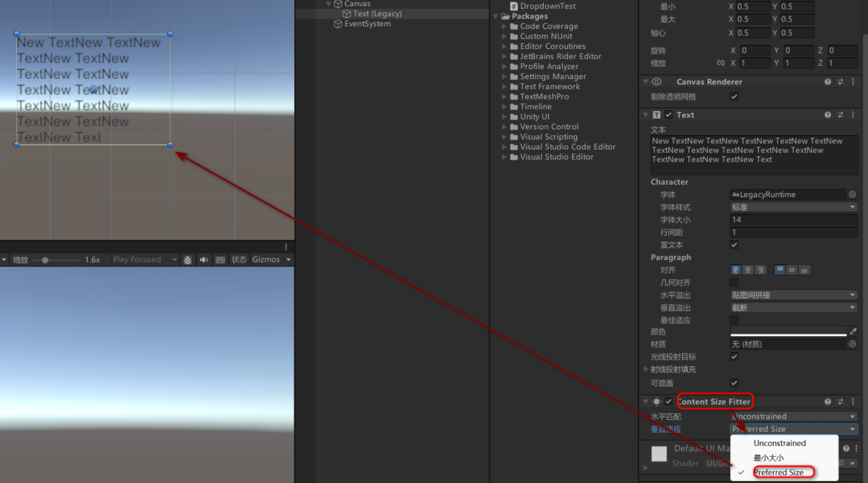The height and width of the screenshot is (483, 868).
Task: Expand the raycast padding foldout
Action: (646, 370)
